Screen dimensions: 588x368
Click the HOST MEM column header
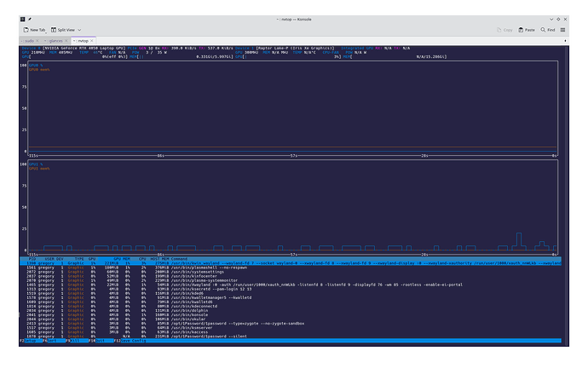[159, 259]
